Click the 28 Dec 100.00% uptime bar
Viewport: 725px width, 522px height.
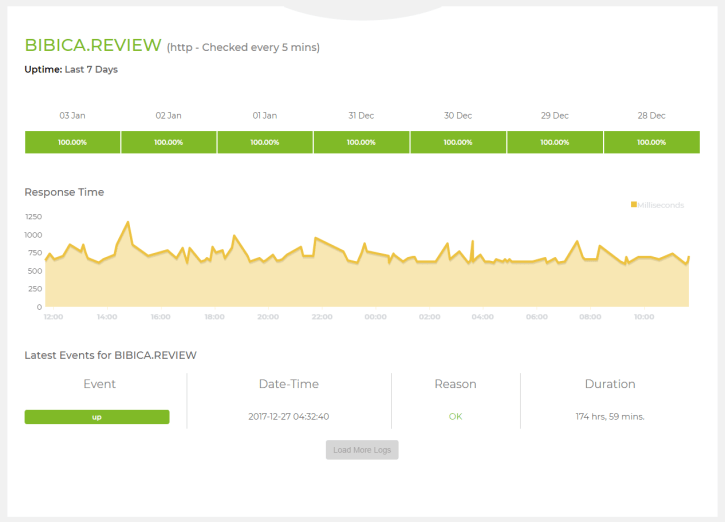coord(651,142)
